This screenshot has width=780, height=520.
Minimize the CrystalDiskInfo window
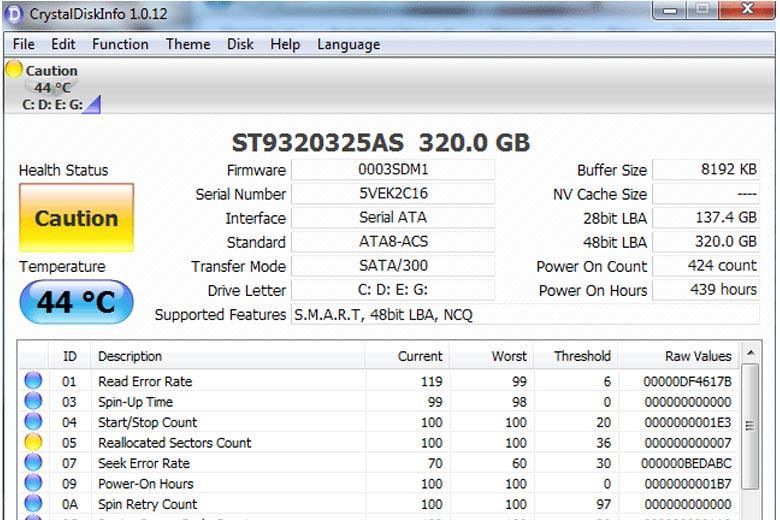(x=670, y=10)
